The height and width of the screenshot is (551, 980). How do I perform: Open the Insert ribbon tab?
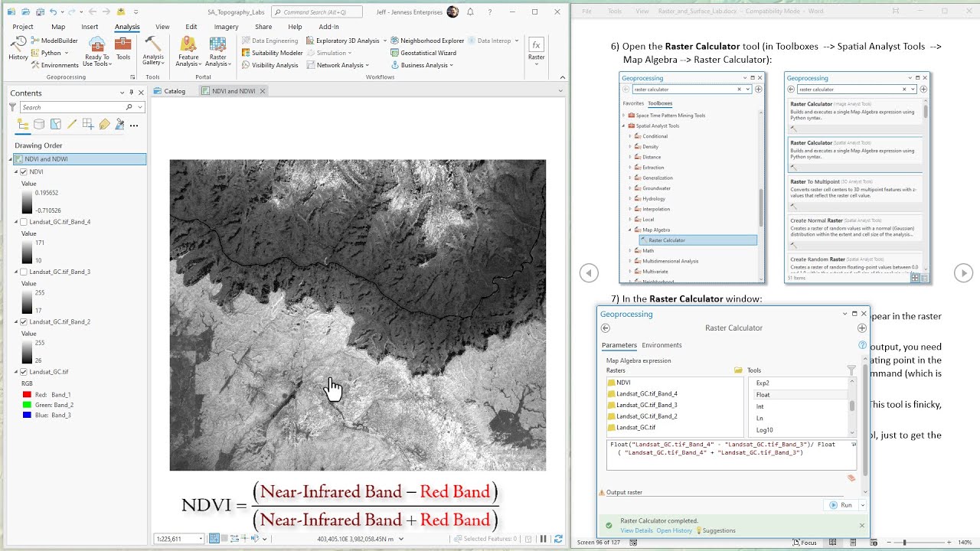(90, 27)
